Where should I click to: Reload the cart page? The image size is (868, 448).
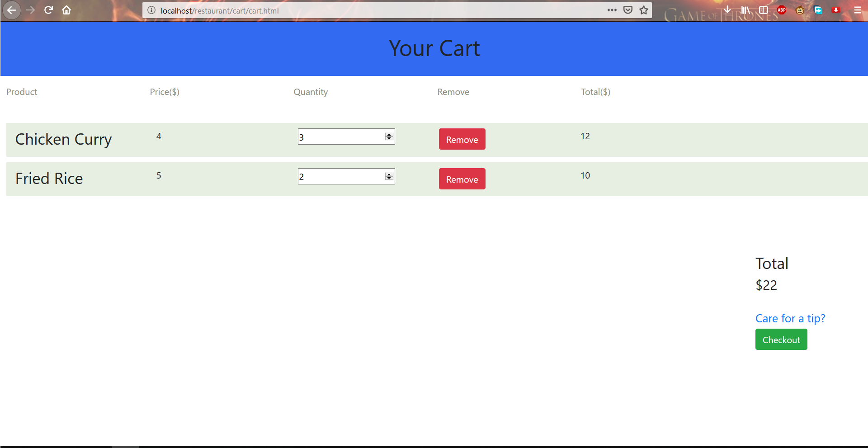click(x=48, y=10)
